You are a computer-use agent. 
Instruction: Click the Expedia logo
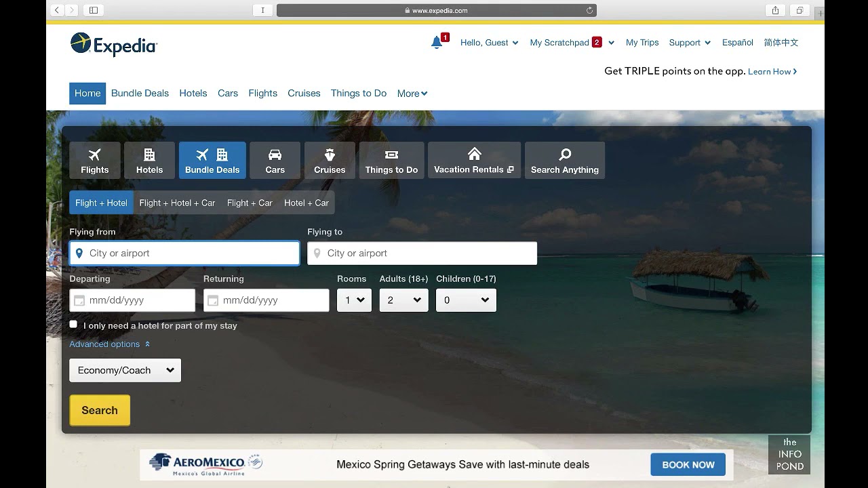coord(114,45)
